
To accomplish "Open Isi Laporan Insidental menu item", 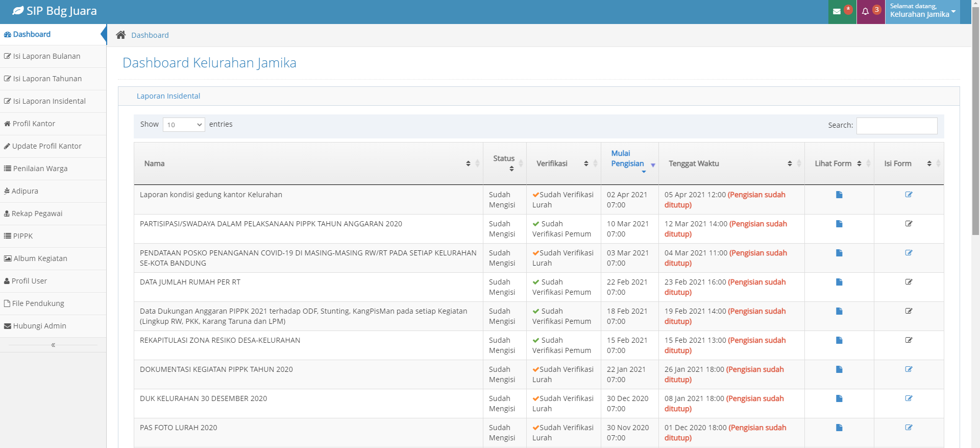I will [53, 101].
